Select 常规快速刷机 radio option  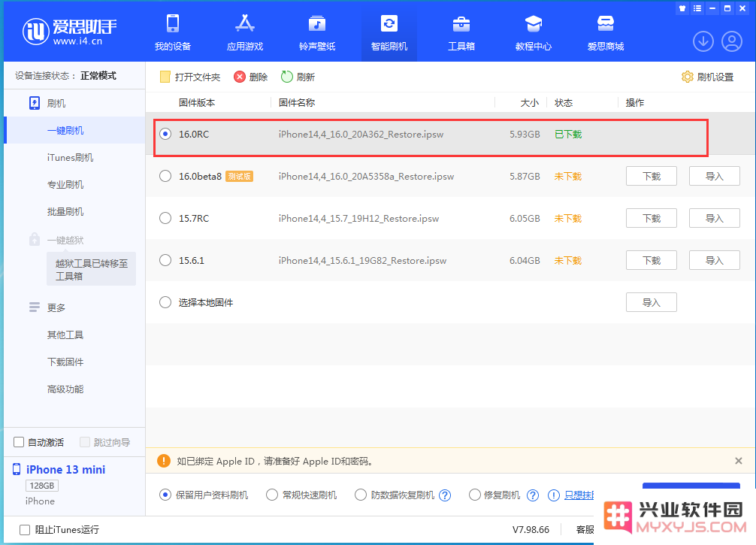(x=272, y=495)
